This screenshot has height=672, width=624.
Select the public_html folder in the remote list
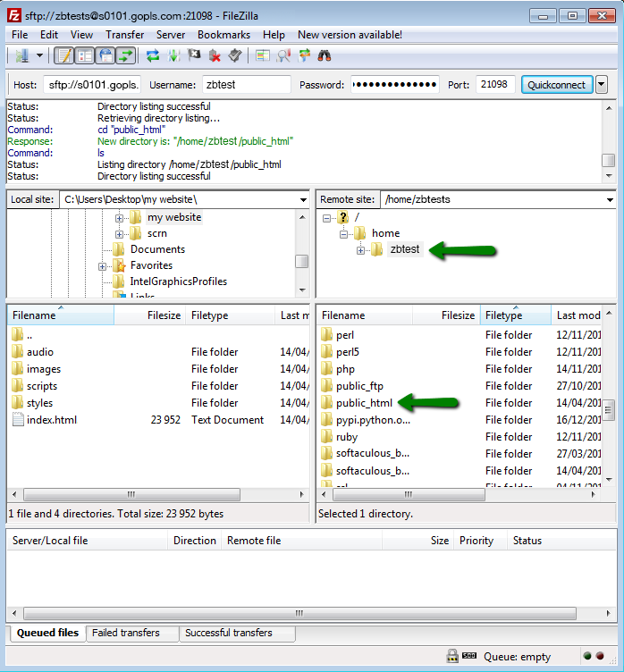click(364, 403)
